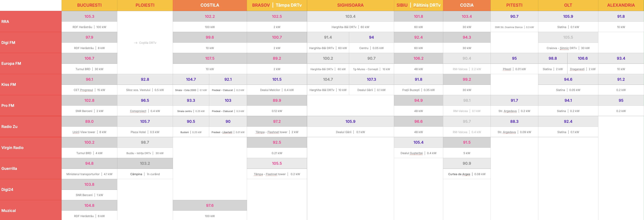Select Muzical Costila frequency 97.6

click(x=210, y=205)
